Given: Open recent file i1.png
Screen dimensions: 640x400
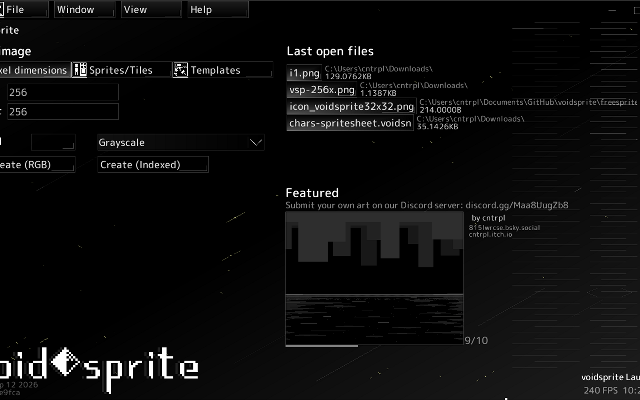Looking at the screenshot, I should 304,73.
